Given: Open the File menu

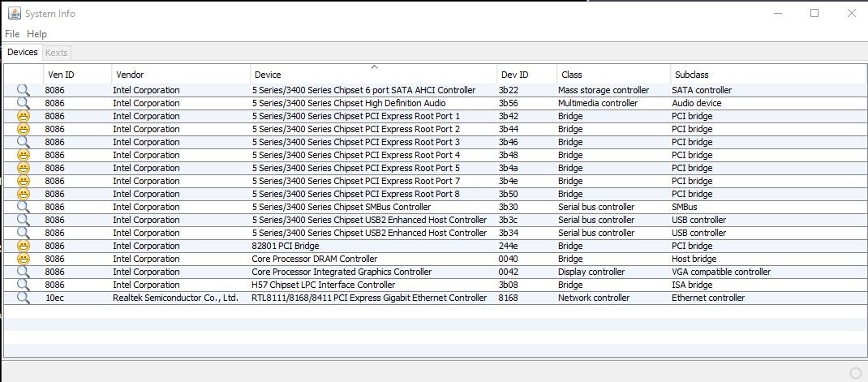Looking at the screenshot, I should (x=12, y=34).
